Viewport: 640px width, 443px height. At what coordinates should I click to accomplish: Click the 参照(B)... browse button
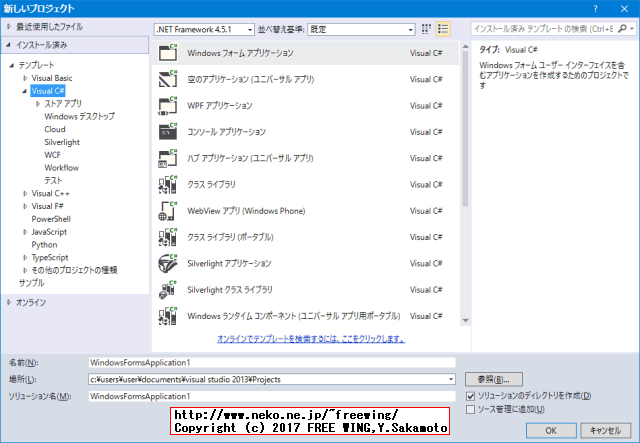493,379
